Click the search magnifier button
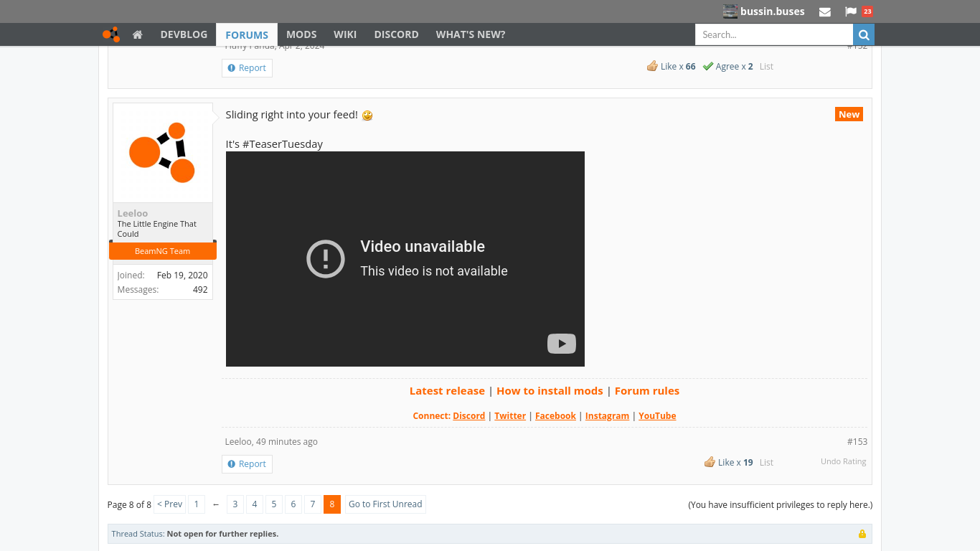This screenshot has width=980, height=551. click(864, 34)
